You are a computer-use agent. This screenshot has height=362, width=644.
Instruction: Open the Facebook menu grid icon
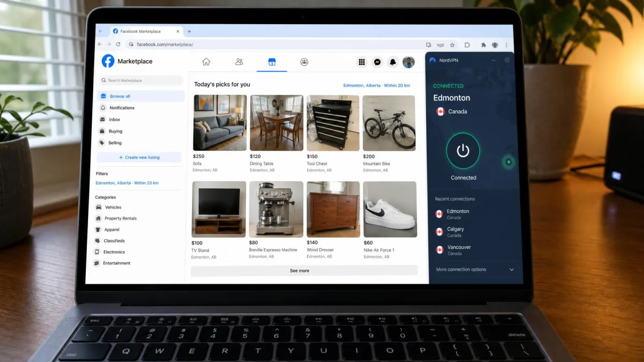[x=362, y=62]
